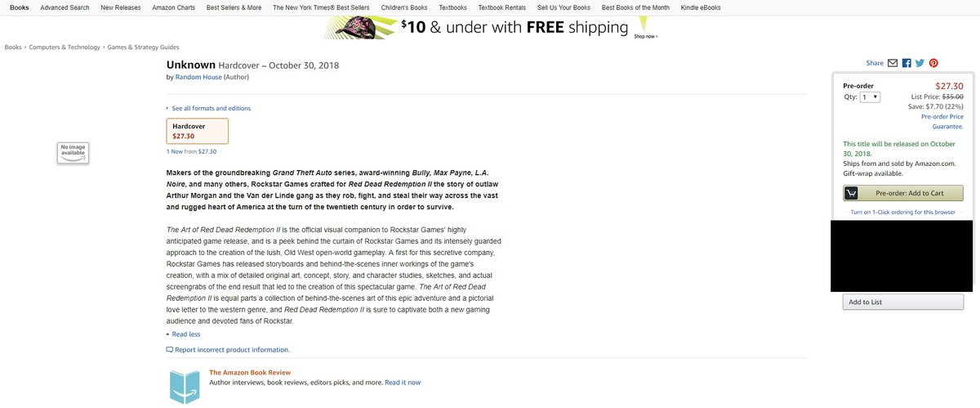Click the report speech-bubble icon
This screenshot has width=980, height=408.
click(x=169, y=350)
